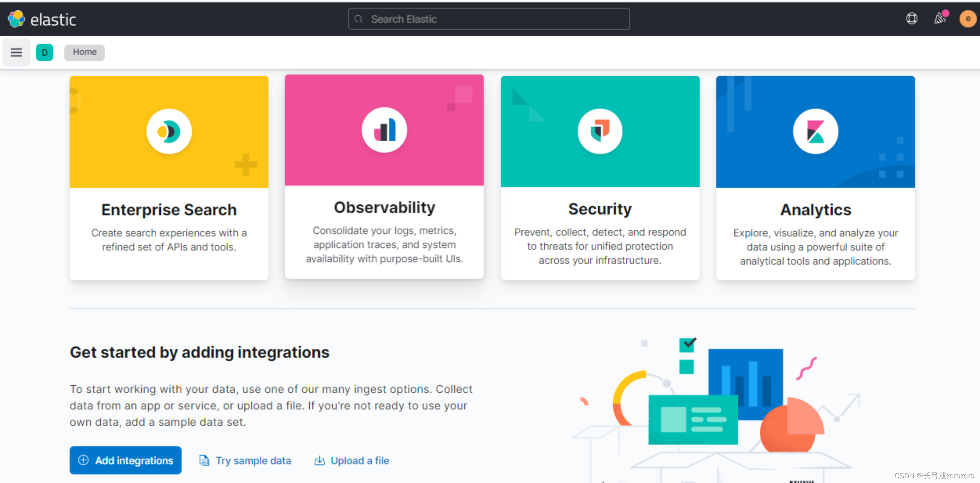Image resolution: width=980 pixels, height=483 pixels.
Task: Click the Observability bar chart icon
Action: [x=384, y=130]
